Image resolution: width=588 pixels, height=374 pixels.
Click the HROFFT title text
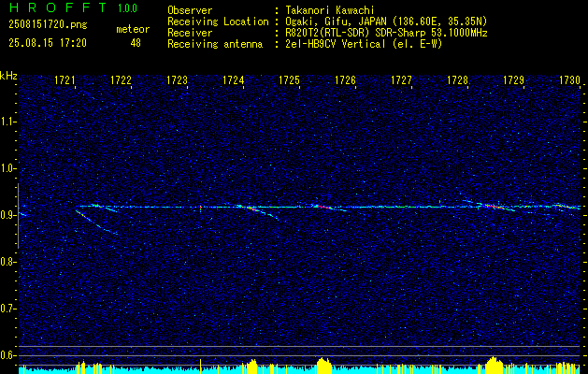point(58,7)
